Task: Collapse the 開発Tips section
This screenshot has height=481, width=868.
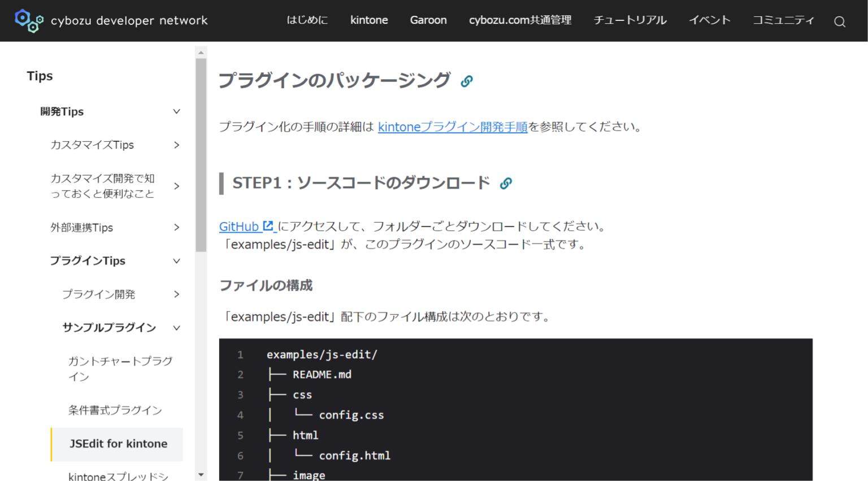Action: click(x=176, y=111)
